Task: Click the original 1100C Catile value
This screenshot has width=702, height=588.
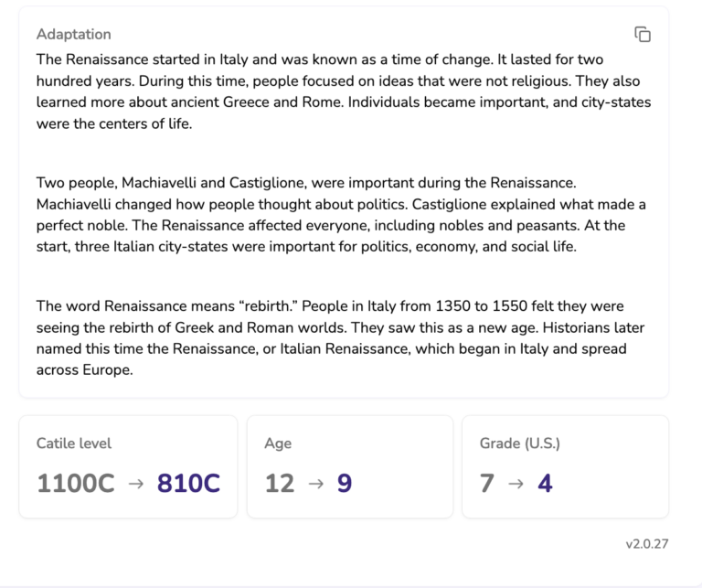Action: [76, 484]
